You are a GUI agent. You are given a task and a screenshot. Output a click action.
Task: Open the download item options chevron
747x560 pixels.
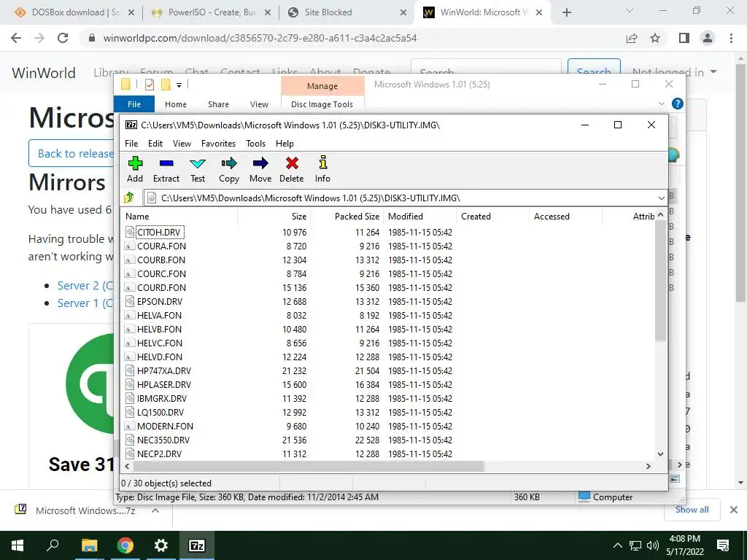(x=155, y=510)
